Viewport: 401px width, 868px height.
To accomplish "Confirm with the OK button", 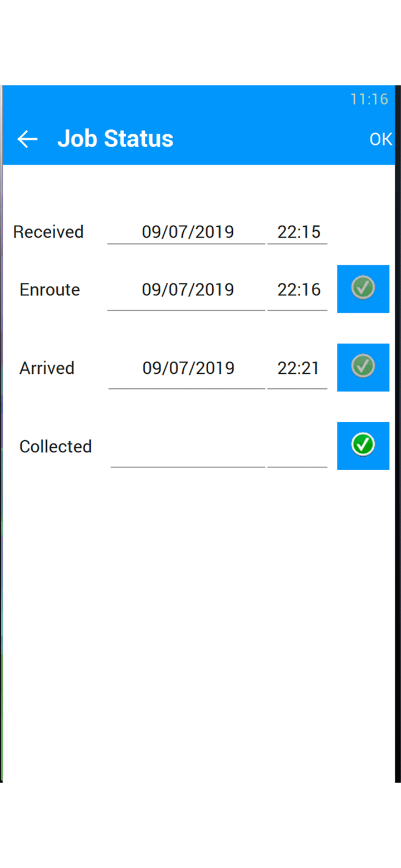I will tap(381, 139).
